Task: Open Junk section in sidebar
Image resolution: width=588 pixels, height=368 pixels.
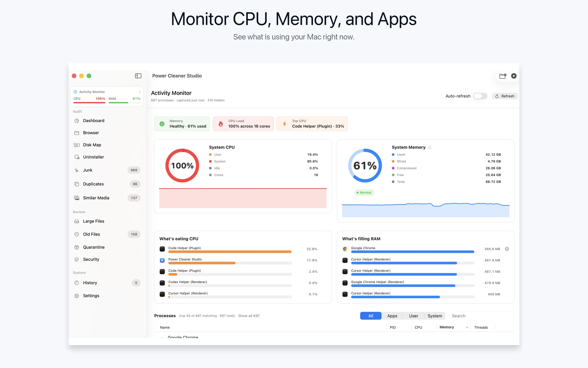Action: (x=107, y=170)
